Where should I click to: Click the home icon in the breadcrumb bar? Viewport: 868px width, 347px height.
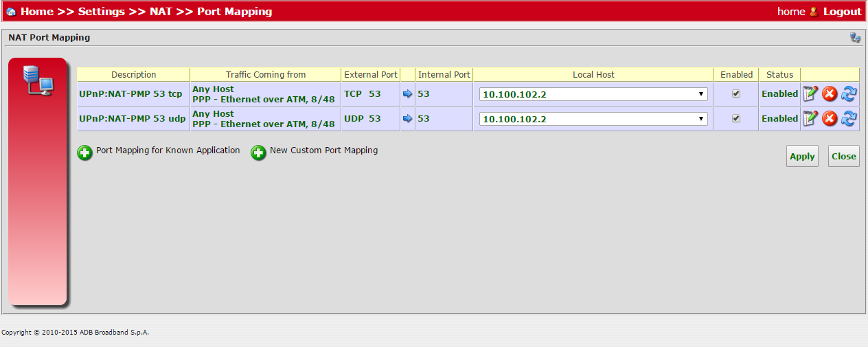(x=11, y=12)
